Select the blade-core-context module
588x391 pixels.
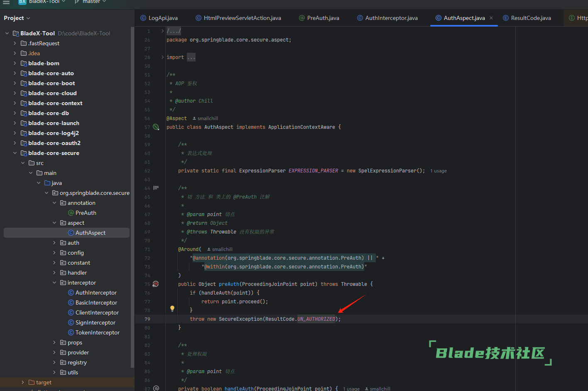pyautogui.click(x=55, y=103)
